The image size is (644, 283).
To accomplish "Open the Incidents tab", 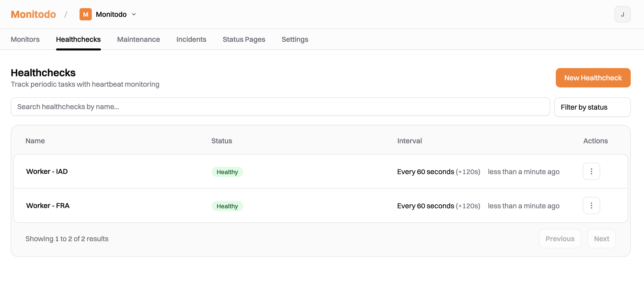I will tap(191, 39).
